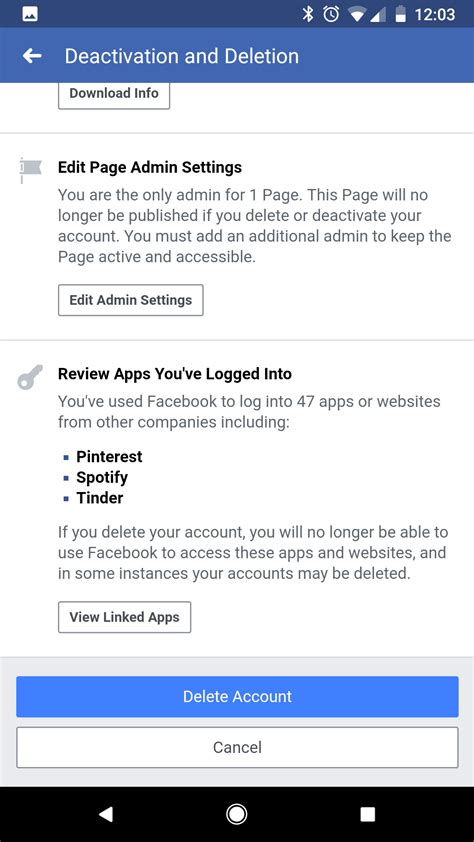Select Tinder in the linked apps list
474x842 pixels.
coord(100,498)
